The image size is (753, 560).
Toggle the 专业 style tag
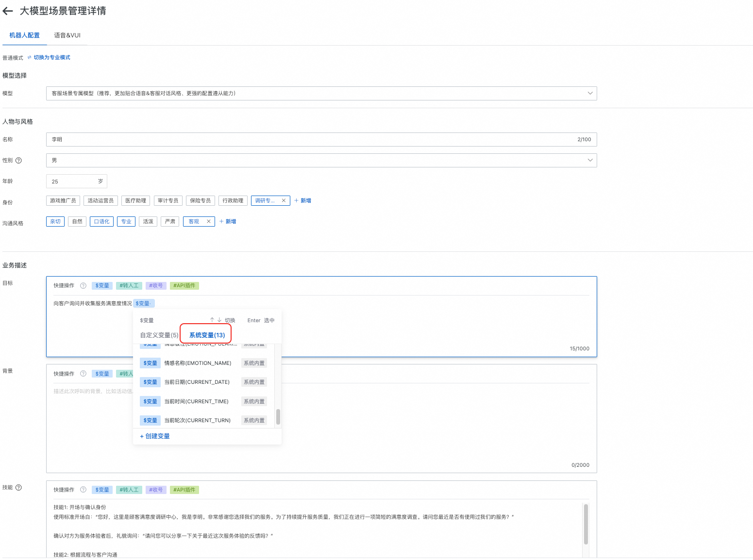[126, 221]
